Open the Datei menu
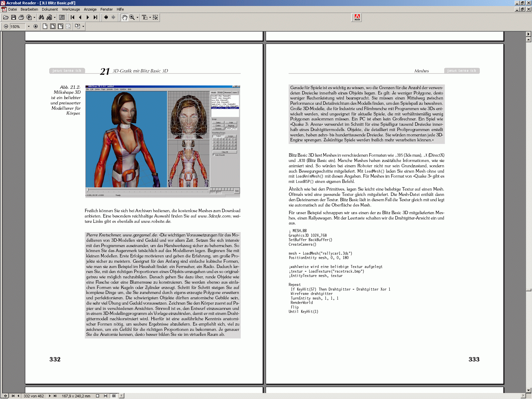 click(12, 9)
